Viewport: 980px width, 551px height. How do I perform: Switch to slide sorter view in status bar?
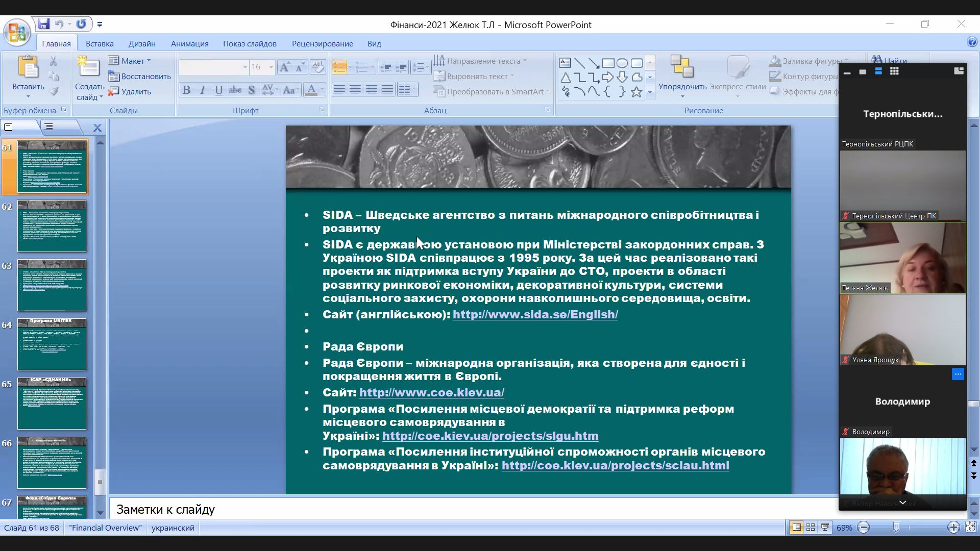(x=811, y=528)
